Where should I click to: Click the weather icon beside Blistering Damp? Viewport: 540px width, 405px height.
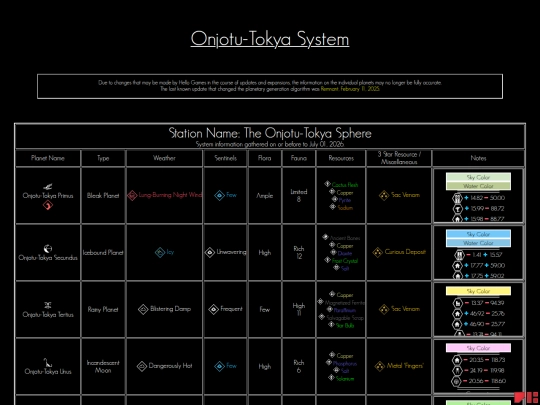(x=143, y=309)
